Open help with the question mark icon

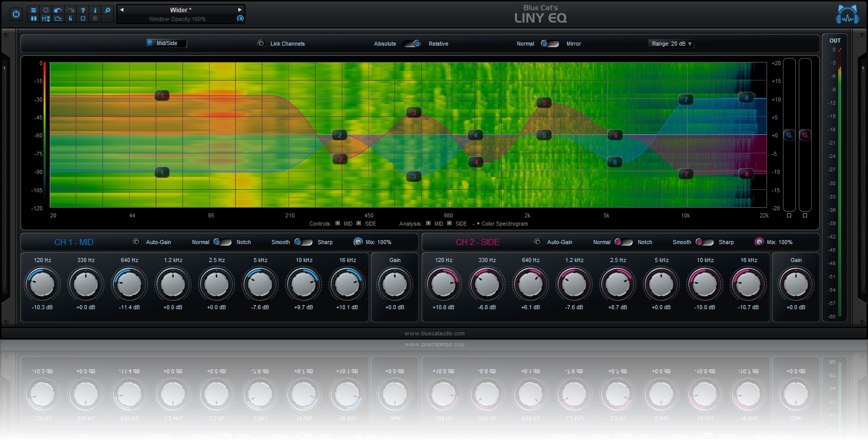(82, 10)
